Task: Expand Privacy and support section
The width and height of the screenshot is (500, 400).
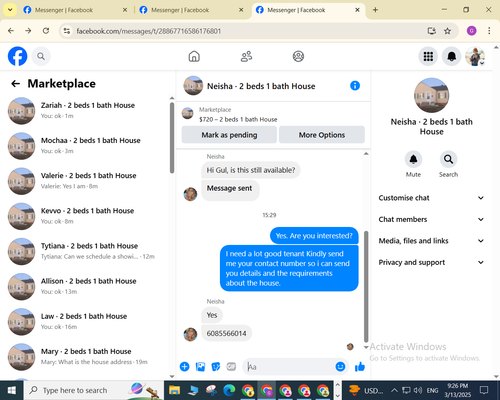Action: [431, 262]
